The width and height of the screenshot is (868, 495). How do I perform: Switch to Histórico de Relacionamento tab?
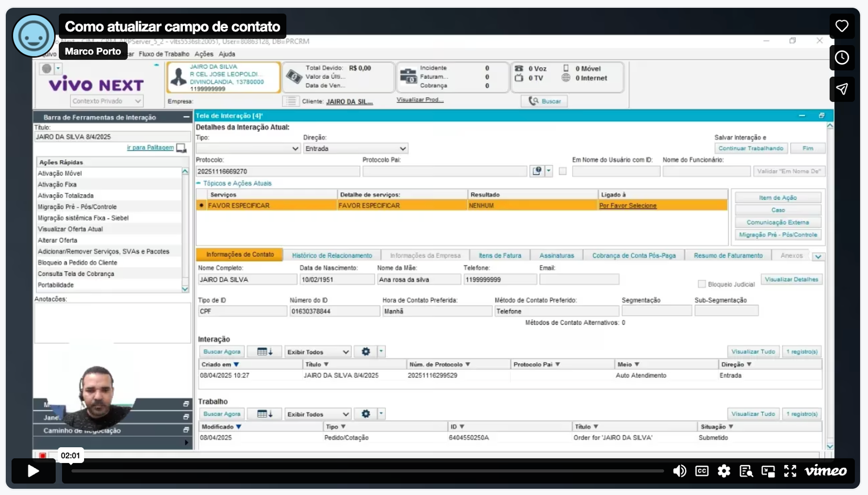pyautogui.click(x=332, y=256)
